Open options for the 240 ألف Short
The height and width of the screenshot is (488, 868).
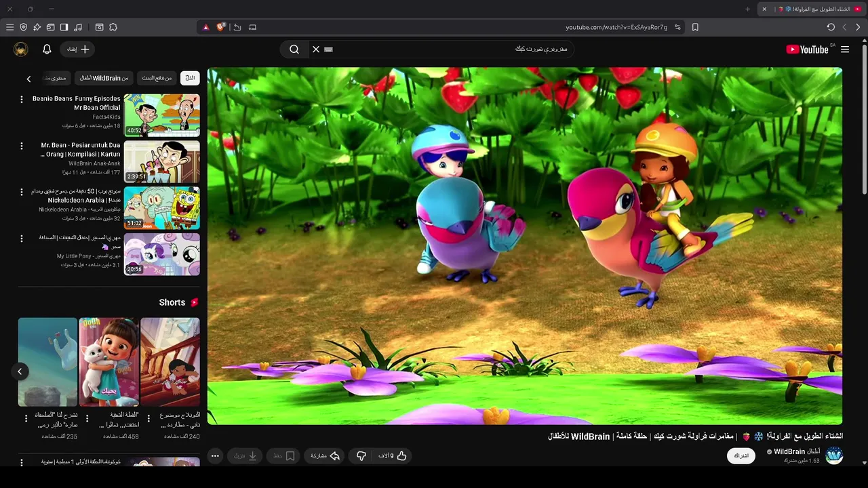(149, 419)
